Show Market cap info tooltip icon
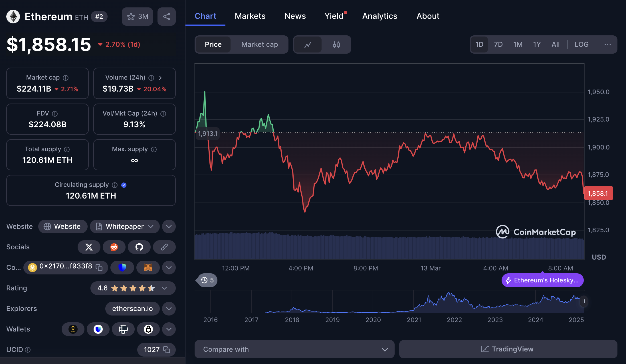626x364 pixels. [x=66, y=78]
